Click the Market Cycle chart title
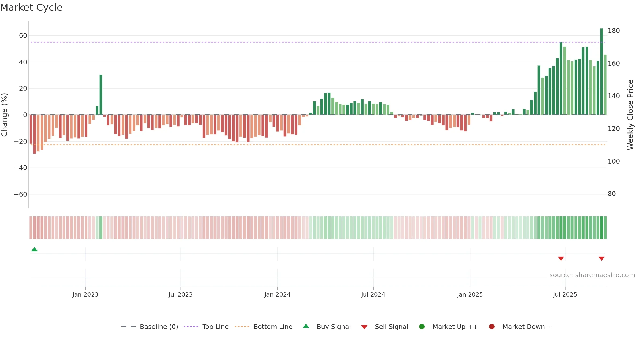Image resolution: width=644 pixels, height=362 pixels. click(x=31, y=8)
